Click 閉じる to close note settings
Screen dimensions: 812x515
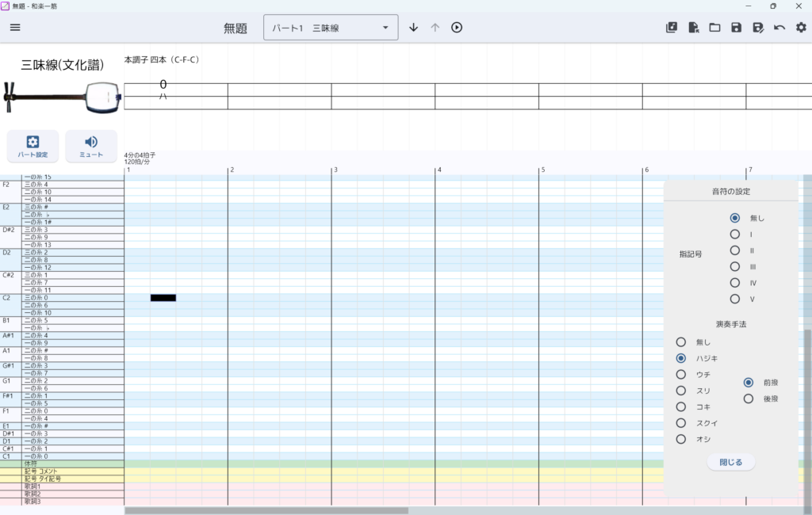click(x=730, y=462)
